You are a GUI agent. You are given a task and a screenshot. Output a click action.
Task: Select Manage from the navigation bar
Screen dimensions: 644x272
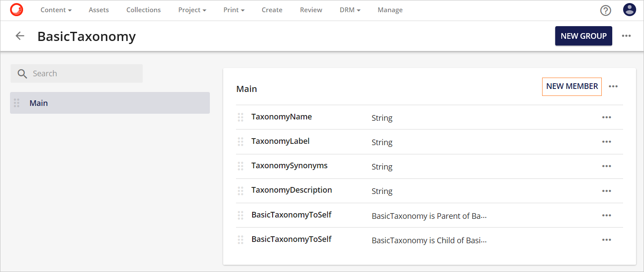click(x=390, y=10)
